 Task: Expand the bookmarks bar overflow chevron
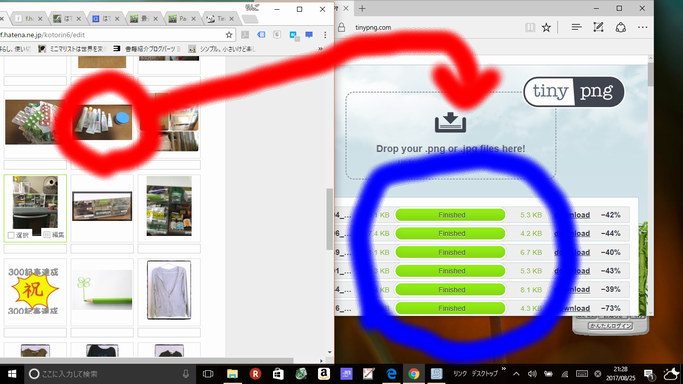point(321,49)
